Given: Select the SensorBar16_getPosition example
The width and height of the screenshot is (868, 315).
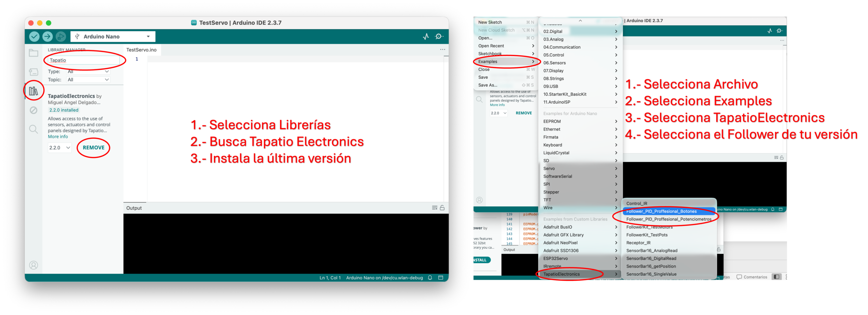Looking at the screenshot, I should (668, 266).
